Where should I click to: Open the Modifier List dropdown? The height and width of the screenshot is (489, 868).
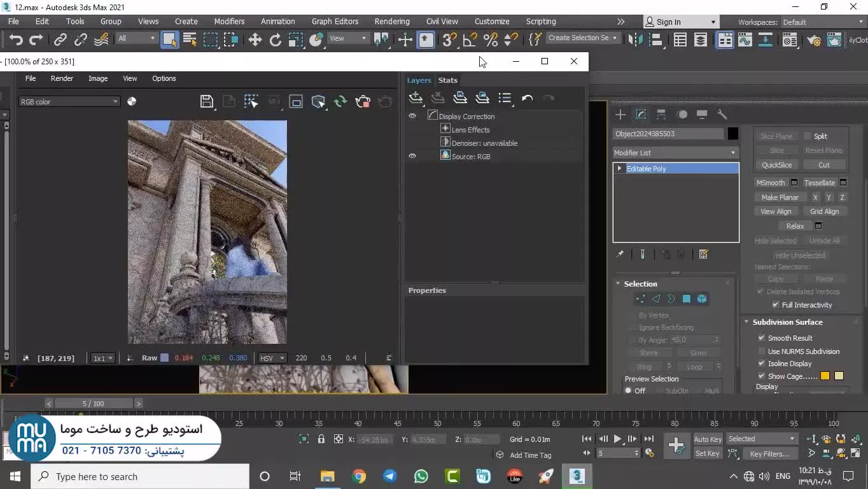pyautogui.click(x=675, y=153)
